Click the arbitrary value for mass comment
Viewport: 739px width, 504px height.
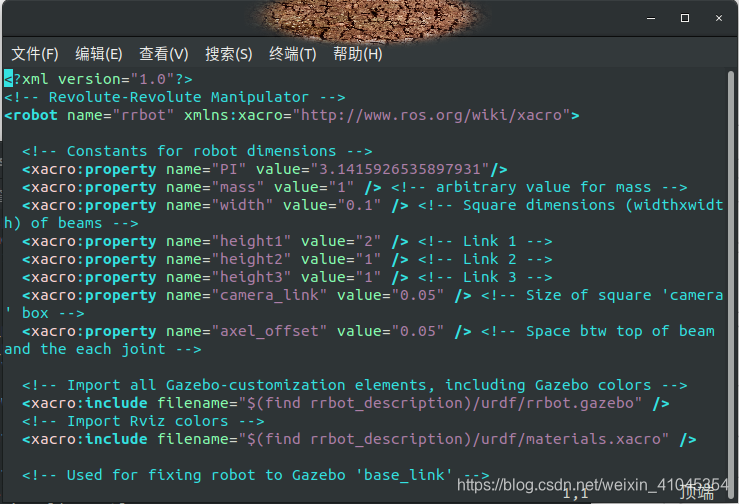[539, 187]
